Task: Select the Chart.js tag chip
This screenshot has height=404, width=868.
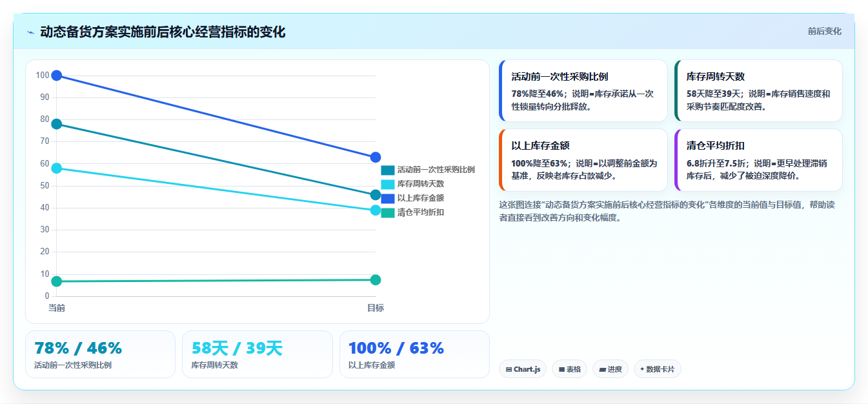Action: tap(523, 369)
